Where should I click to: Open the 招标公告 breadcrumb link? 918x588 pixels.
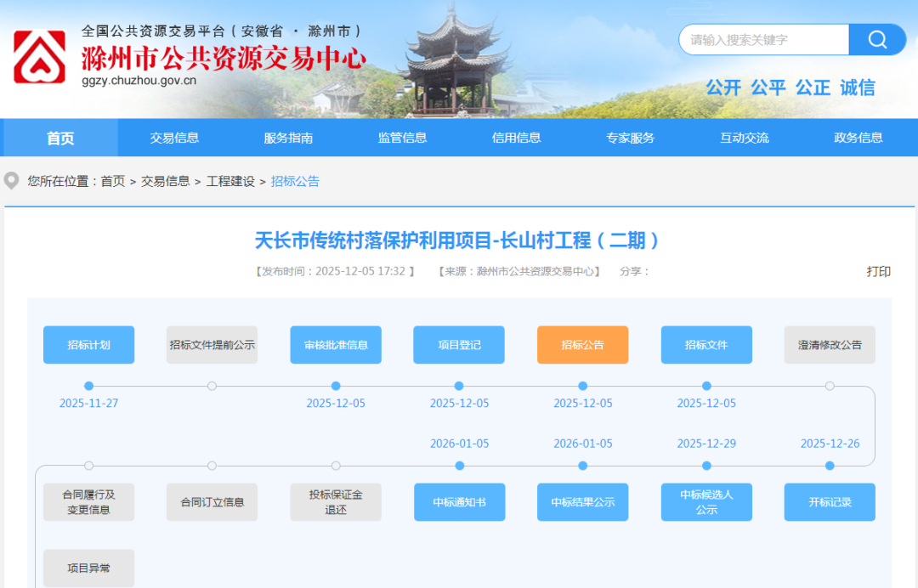click(295, 181)
